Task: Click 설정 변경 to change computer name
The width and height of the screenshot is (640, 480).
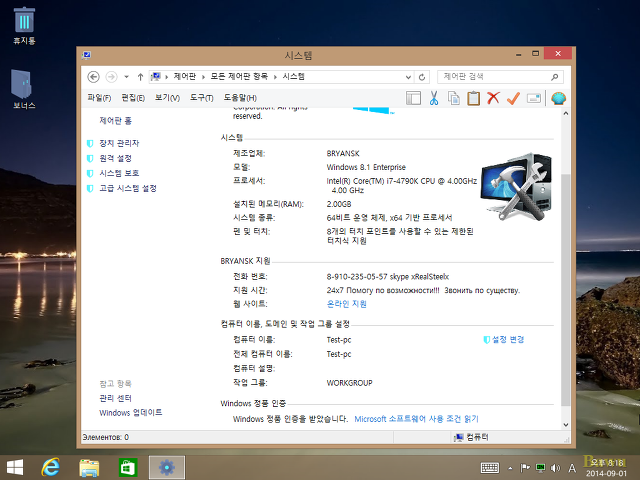Action: pyautogui.click(x=508, y=339)
